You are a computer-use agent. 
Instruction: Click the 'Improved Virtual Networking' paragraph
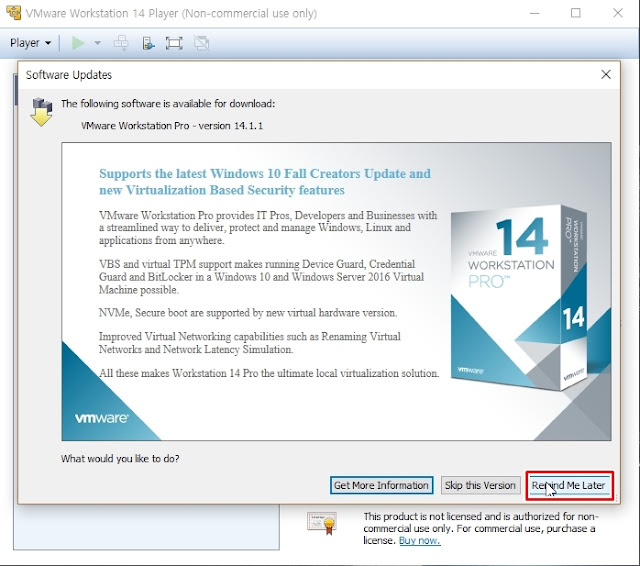pos(250,343)
